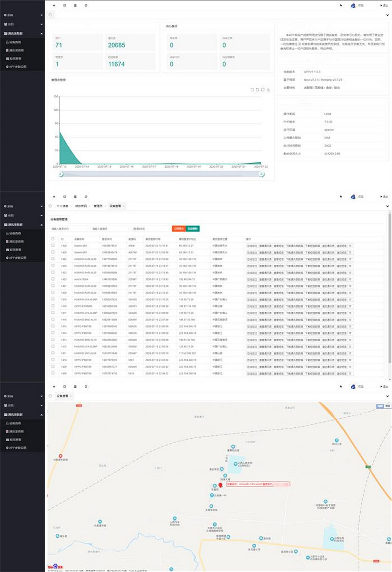Click the refresh icon in device table header
Screen dimensions: 392x572
pyautogui.click(x=86, y=197)
